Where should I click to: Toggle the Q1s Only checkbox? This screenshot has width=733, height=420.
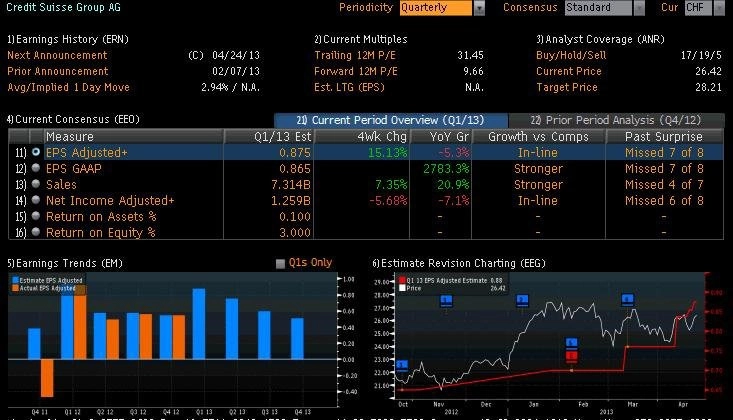(280, 264)
